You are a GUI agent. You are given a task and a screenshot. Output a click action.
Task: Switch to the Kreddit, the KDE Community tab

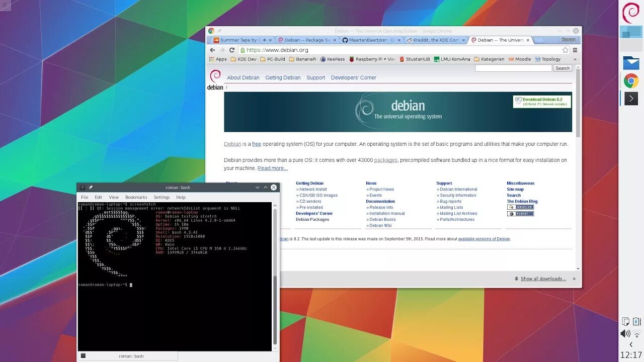tap(436, 40)
